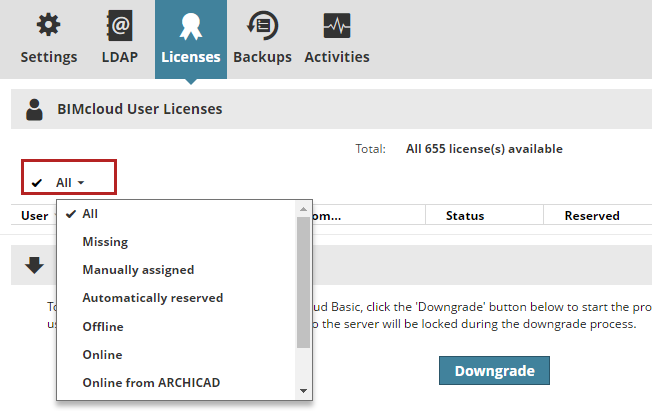Click the BIMcloud User Licenses person icon

pos(35,109)
